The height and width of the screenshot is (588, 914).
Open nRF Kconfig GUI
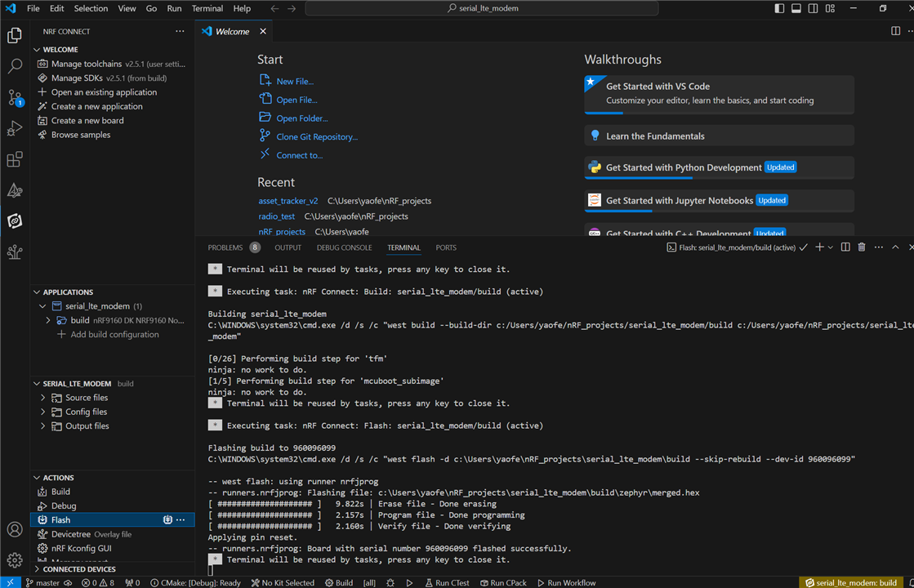coord(81,548)
